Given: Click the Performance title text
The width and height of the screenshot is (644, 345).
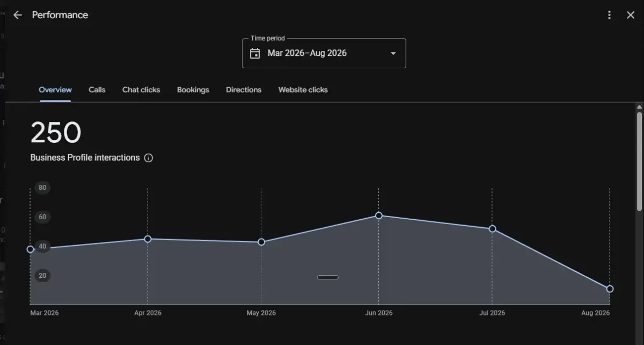Looking at the screenshot, I should (60, 15).
